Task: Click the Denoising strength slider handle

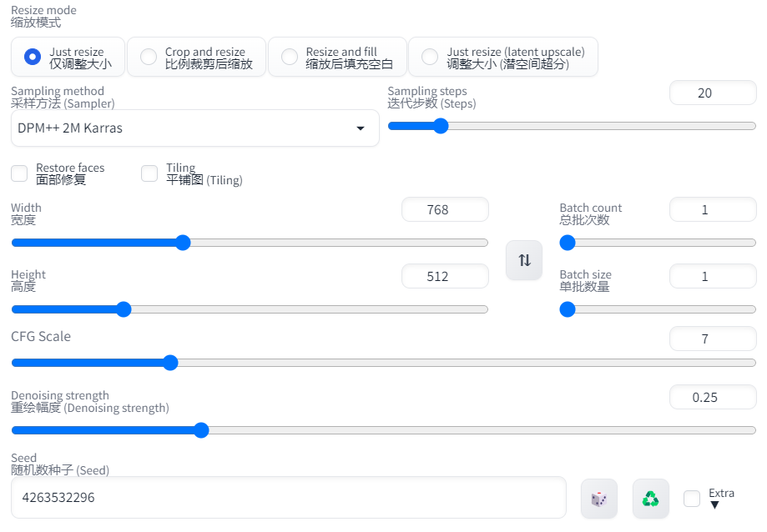Action: pyautogui.click(x=200, y=430)
